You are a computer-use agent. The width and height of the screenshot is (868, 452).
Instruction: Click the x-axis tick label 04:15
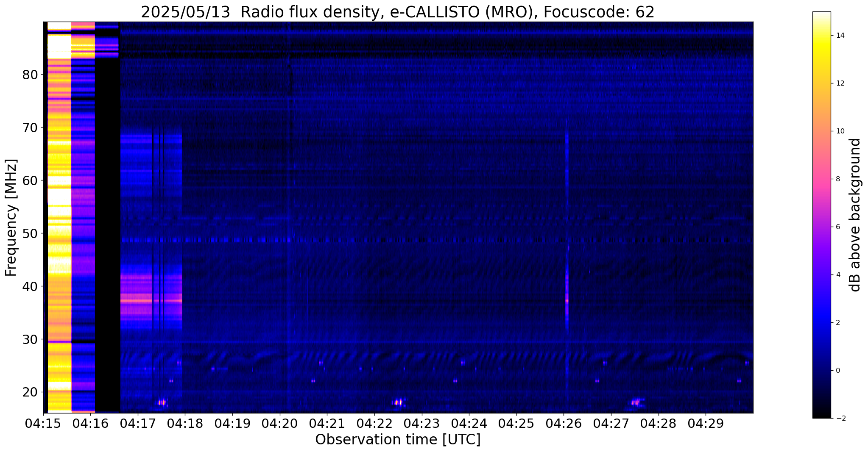[43, 423]
